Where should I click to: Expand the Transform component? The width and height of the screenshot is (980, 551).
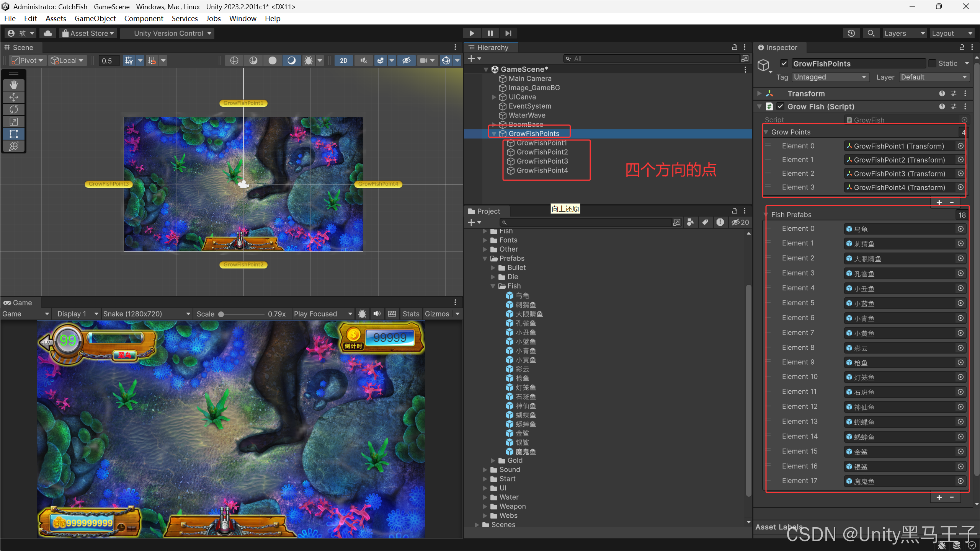(x=759, y=93)
